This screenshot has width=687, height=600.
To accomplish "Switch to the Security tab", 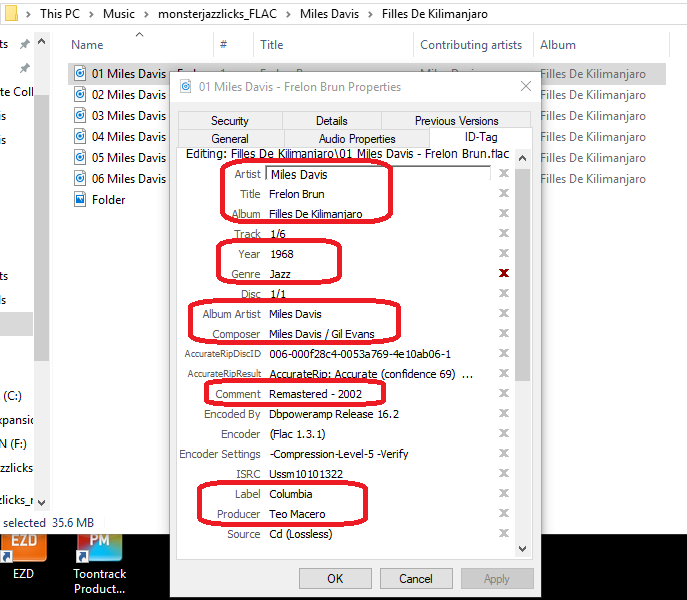I will 230,120.
